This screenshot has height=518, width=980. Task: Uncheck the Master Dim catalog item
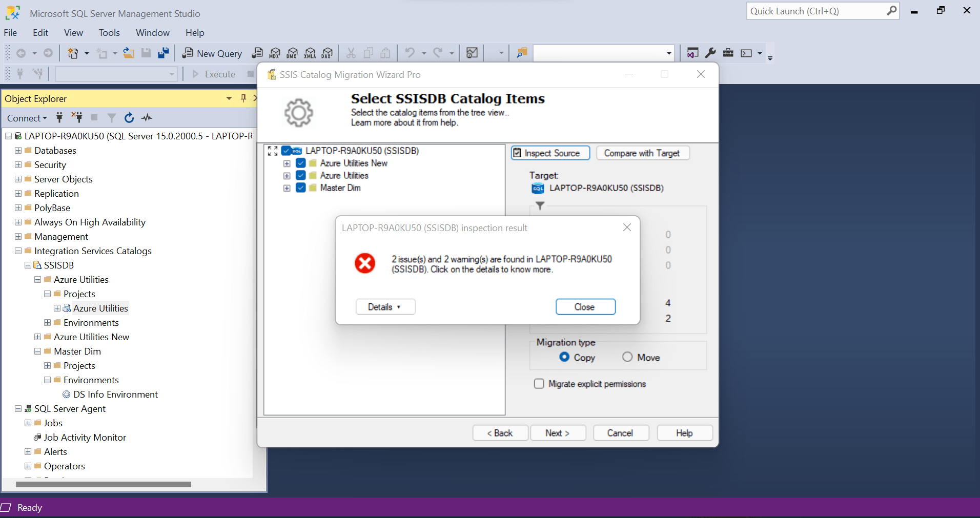coord(300,188)
